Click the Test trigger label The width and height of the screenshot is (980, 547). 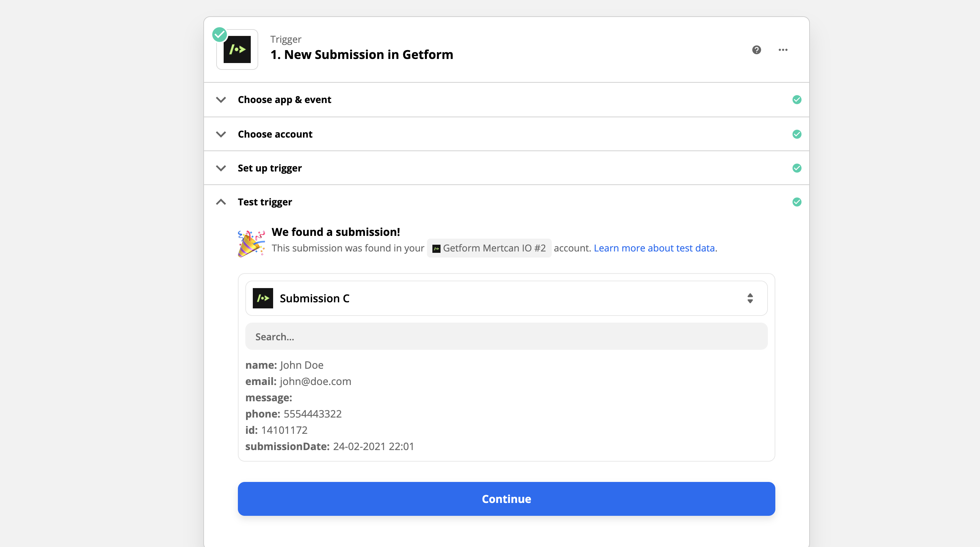pos(265,202)
